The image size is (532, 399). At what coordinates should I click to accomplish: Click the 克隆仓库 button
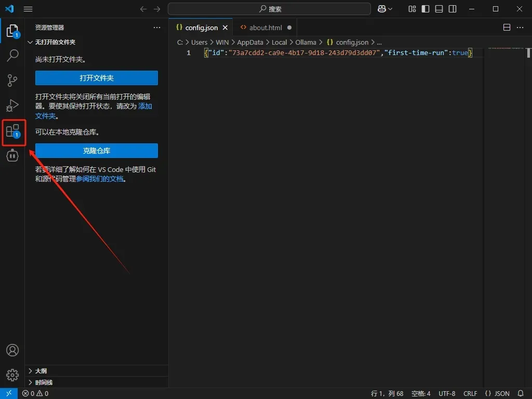click(96, 151)
